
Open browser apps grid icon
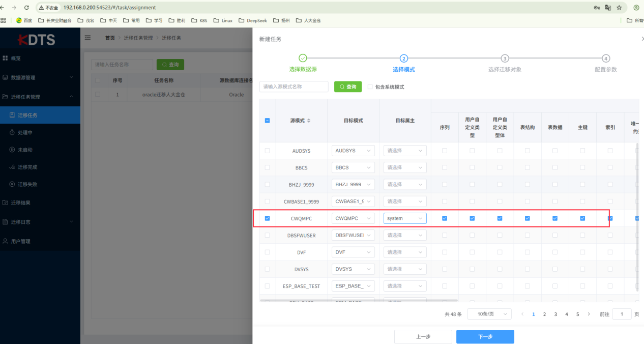pyautogui.click(x=3, y=20)
